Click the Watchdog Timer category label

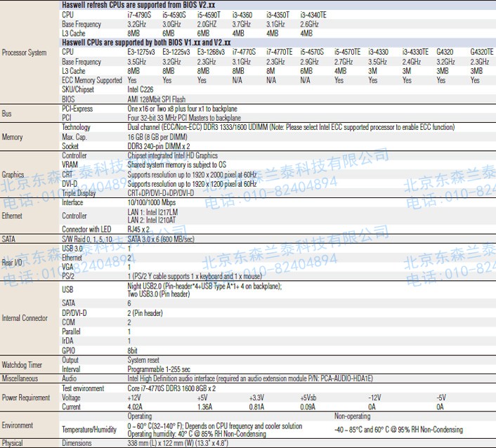(22, 364)
